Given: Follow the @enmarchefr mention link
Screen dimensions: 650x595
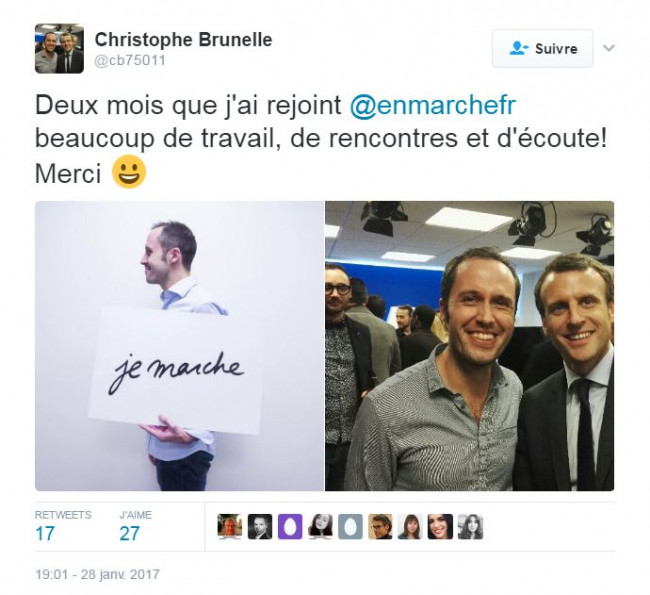Looking at the screenshot, I should [433, 105].
